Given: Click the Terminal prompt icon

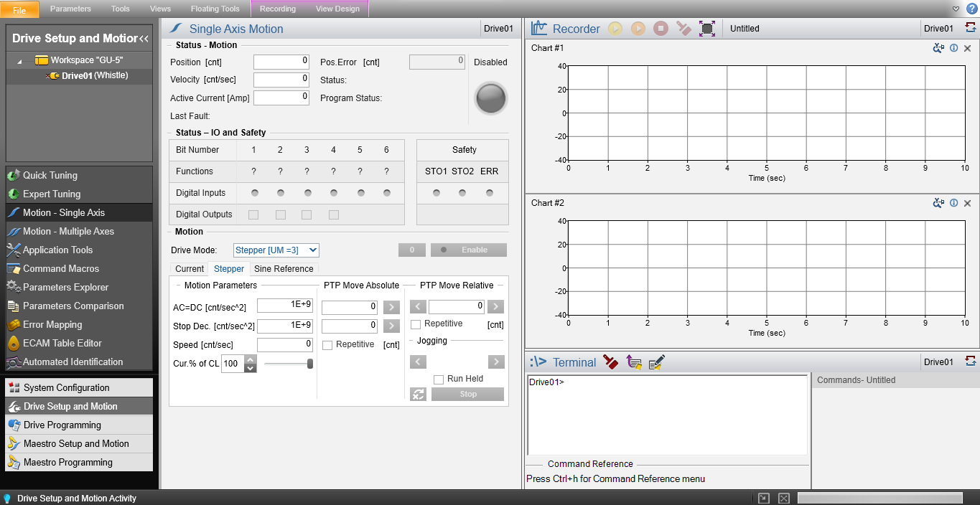Looking at the screenshot, I should (x=538, y=362).
